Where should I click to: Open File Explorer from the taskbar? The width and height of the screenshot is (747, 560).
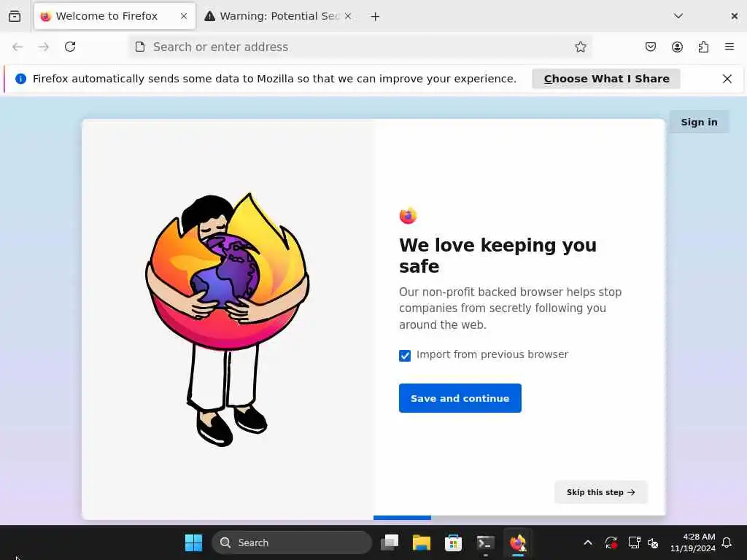coord(421,542)
